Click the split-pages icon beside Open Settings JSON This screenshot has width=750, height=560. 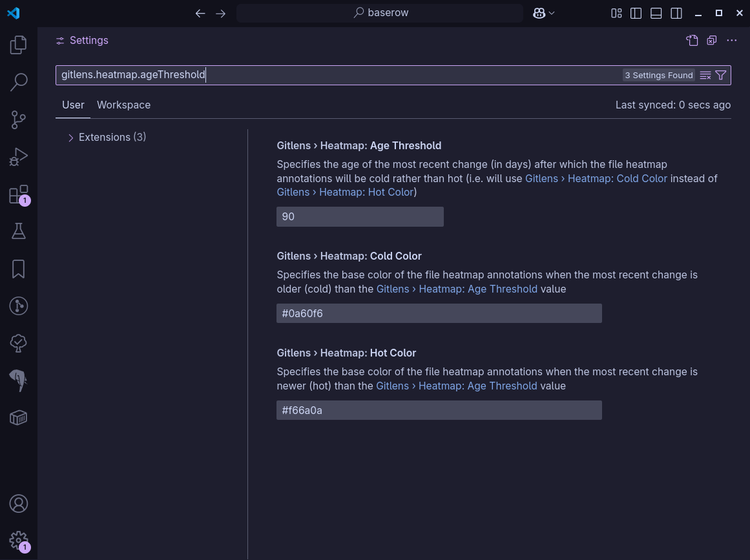coord(712,41)
